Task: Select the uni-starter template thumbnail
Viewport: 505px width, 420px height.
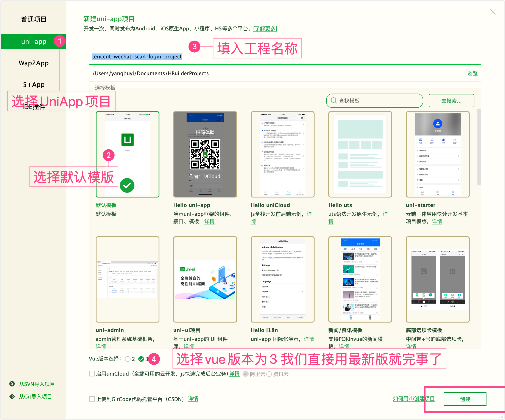Action: coord(438,154)
